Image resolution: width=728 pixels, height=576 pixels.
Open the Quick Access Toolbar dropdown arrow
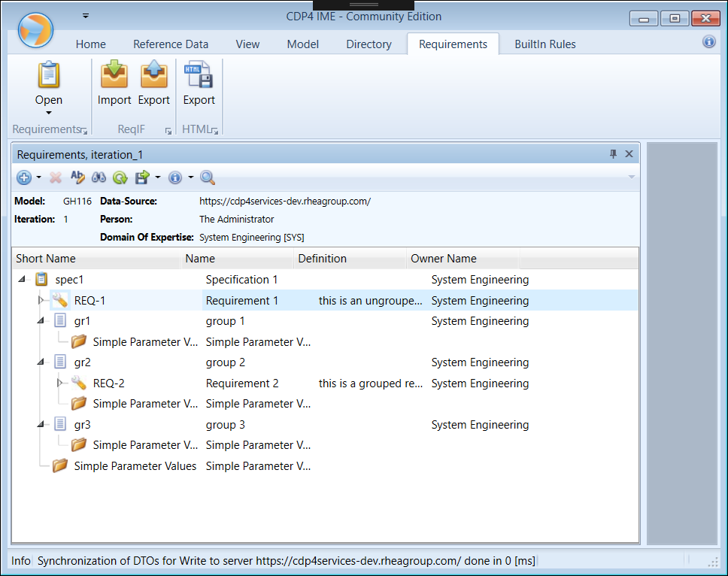pyautogui.click(x=85, y=15)
